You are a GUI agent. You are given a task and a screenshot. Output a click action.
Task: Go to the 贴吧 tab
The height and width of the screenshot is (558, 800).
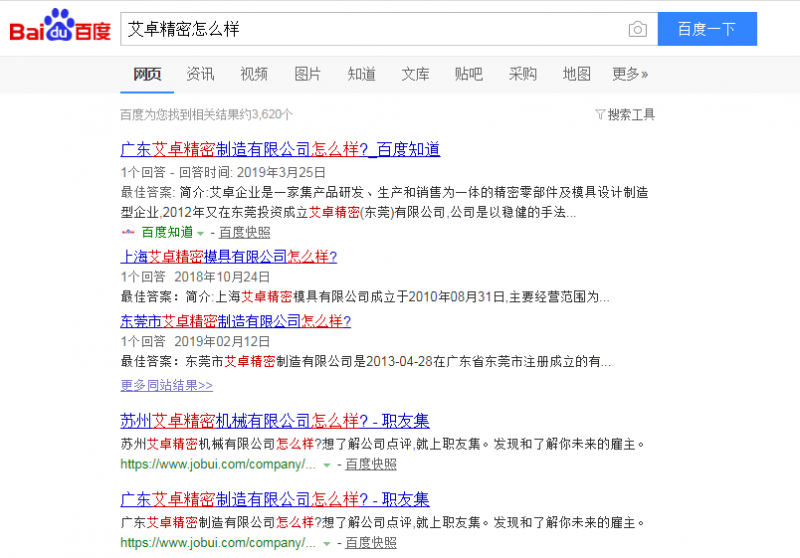[468, 74]
